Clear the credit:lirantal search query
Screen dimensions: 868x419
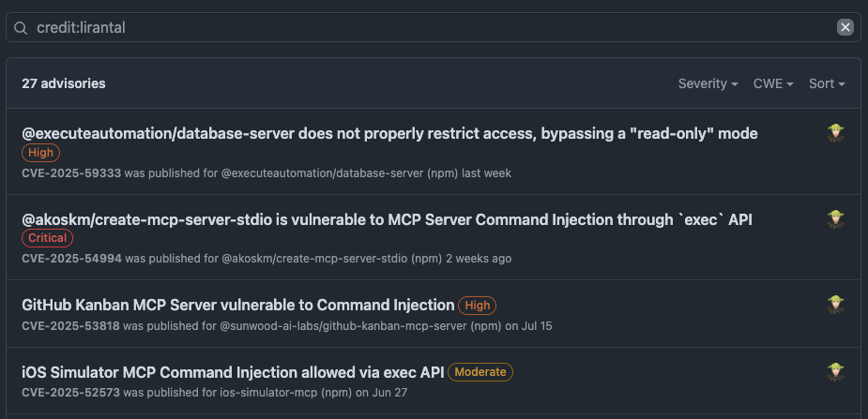[x=845, y=27]
